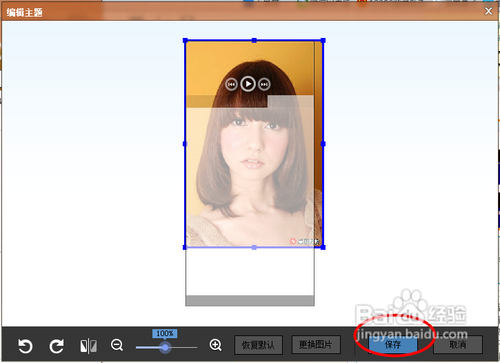Click the play button on the preview
This screenshot has width=500, height=363.
pos(248,84)
